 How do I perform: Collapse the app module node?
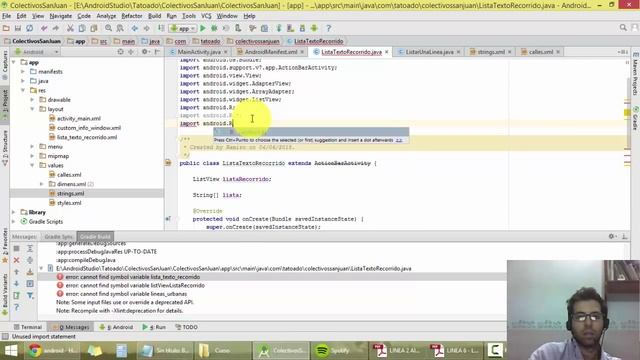[14, 62]
